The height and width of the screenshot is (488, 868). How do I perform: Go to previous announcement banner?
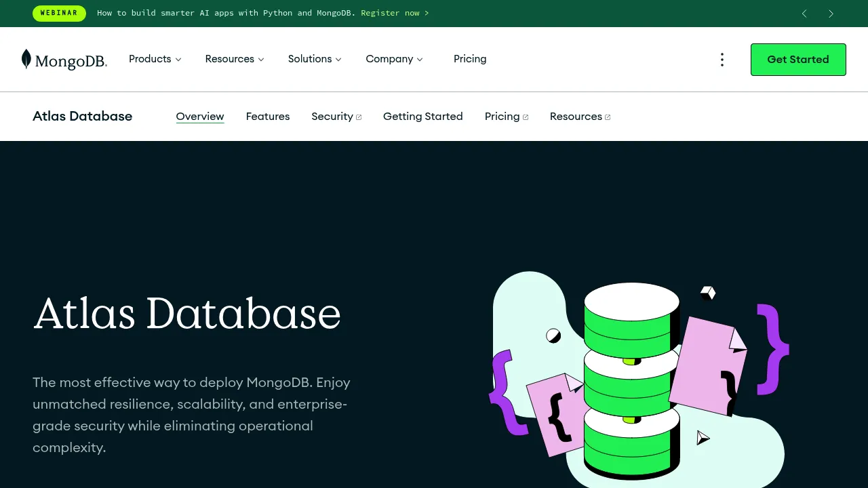coord(804,14)
